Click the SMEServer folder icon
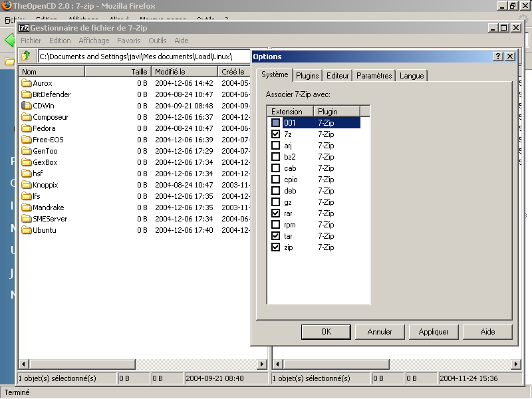The image size is (532, 399). pos(26,219)
